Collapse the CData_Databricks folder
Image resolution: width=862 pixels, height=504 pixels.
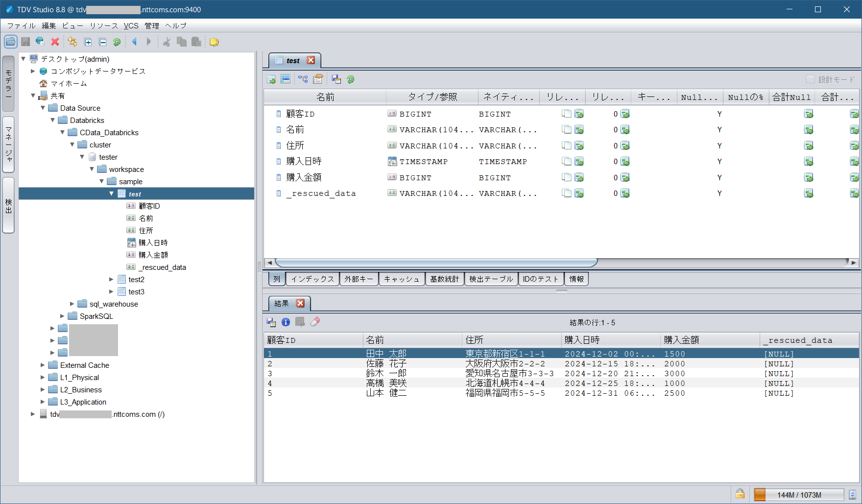coord(62,132)
